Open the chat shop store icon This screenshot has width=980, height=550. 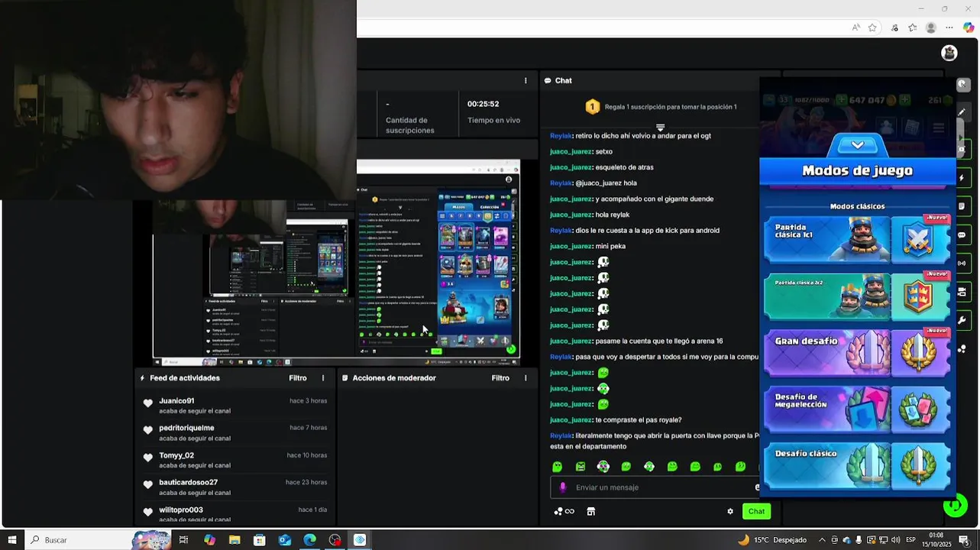[590, 512]
